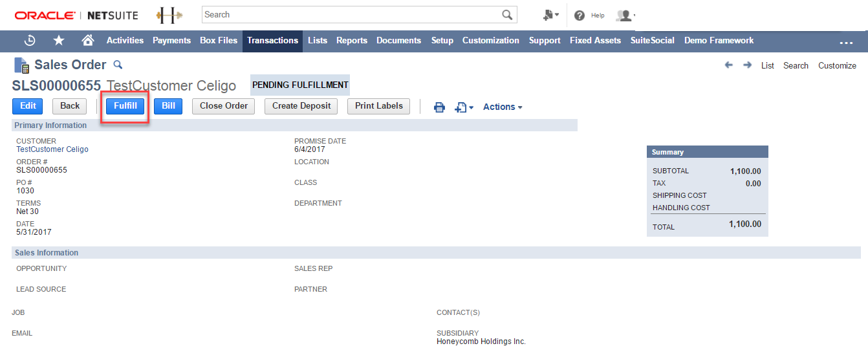
Task: Click the Create Deposit button
Action: [x=301, y=106]
